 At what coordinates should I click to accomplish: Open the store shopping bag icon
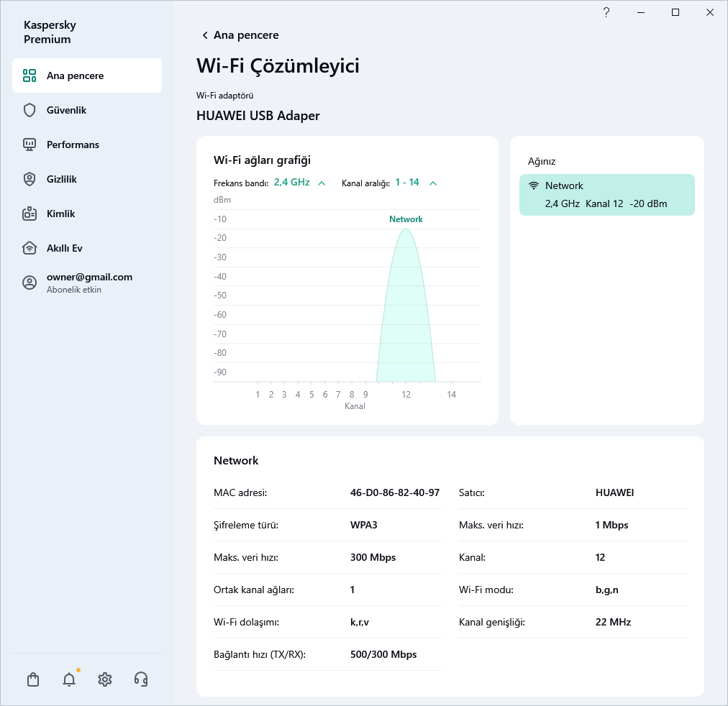point(33,679)
